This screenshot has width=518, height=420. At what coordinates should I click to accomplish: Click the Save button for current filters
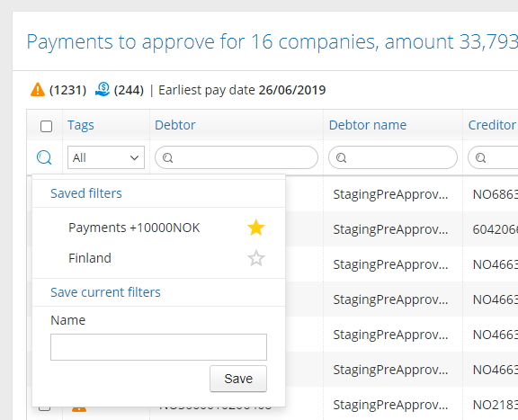[x=238, y=379]
